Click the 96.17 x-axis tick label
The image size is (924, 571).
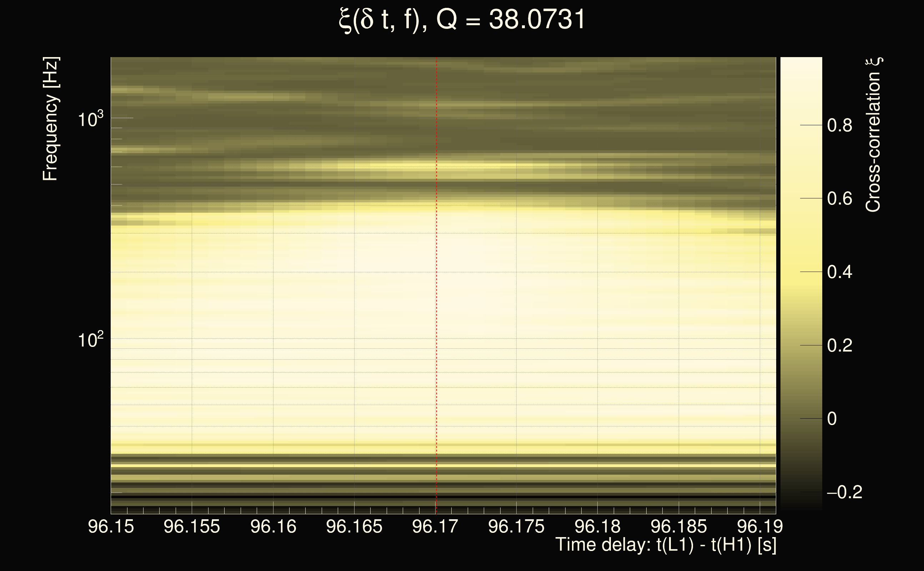(435, 526)
